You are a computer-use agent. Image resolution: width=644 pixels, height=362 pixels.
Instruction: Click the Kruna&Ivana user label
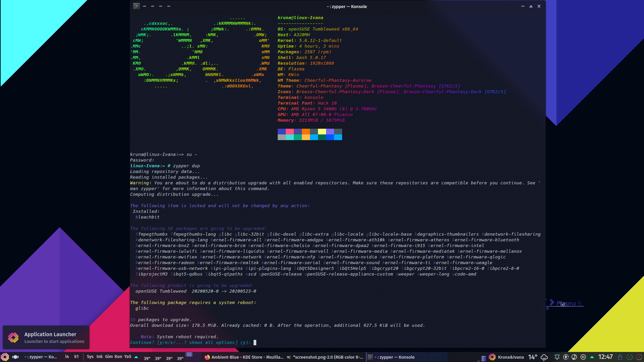click(511, 357)
